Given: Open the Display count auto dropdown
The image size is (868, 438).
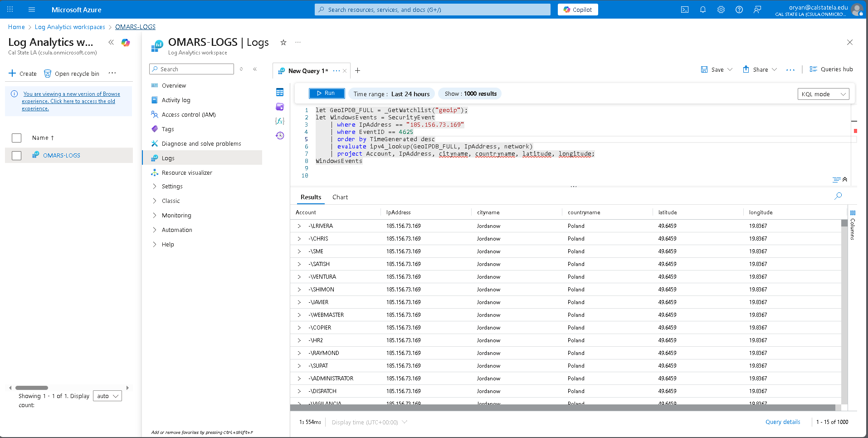Looking at the screenshot, I should pos(107,396).
